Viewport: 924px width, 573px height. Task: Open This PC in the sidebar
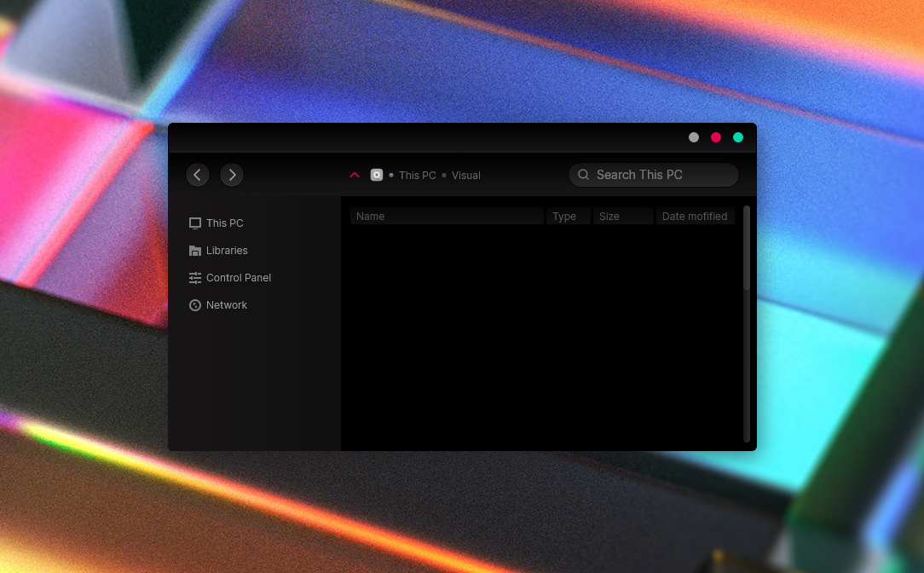[x=217, y=223]
